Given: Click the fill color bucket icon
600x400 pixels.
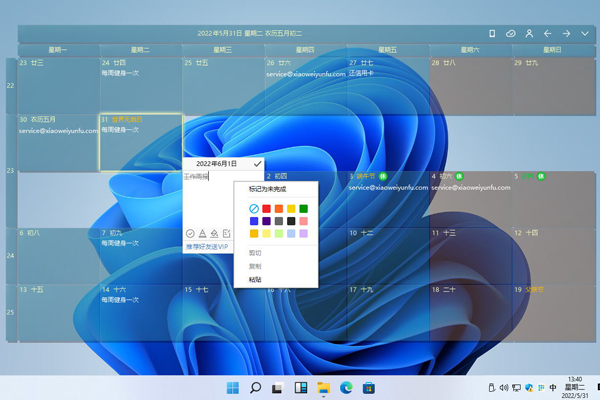Looking at the screenshot, I should 214,233.
